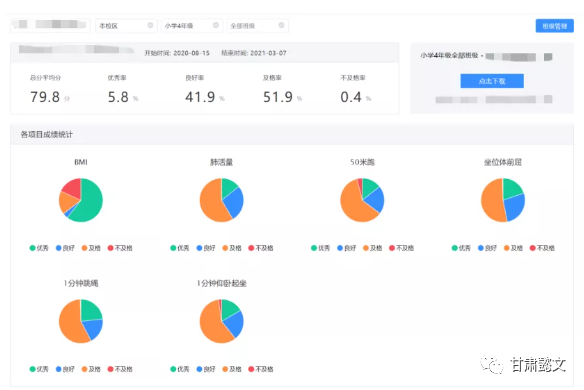Toggle 不及格 legend under the 坐位体前屈 chart
584x390 pixels.
(542, 248)
